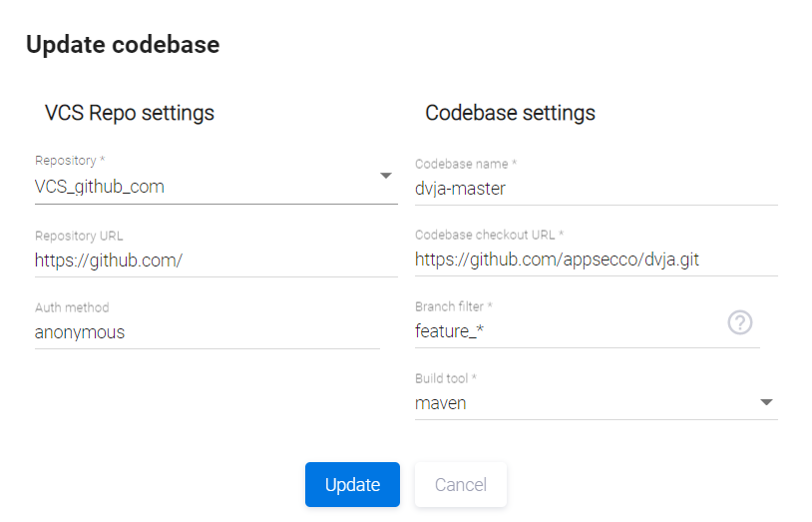Click the Codebase checkout URL field

[x=595, y=260]
